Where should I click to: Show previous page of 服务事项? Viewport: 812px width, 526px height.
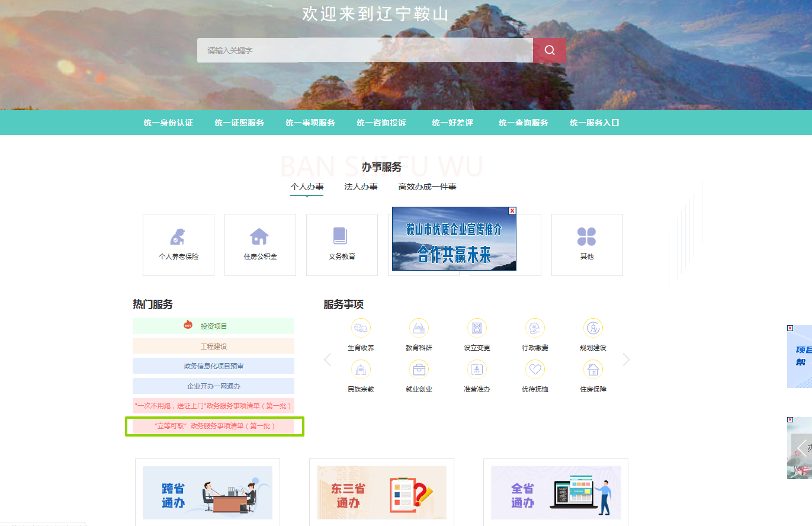(328, 360)
